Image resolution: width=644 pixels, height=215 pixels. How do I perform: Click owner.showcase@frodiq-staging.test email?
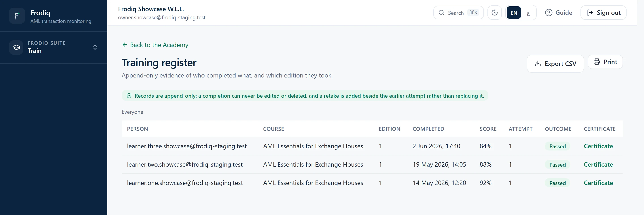click(x=162, y=17)
